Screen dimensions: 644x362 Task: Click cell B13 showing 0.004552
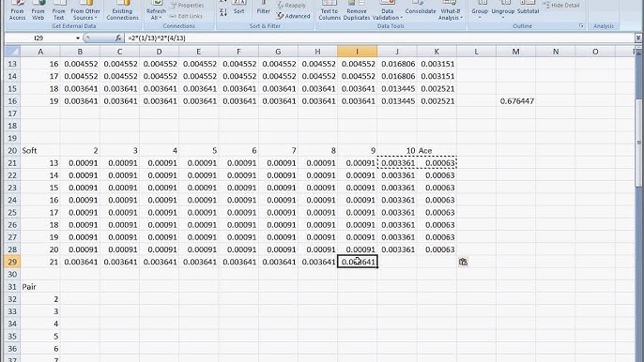[x=80, y=64]
